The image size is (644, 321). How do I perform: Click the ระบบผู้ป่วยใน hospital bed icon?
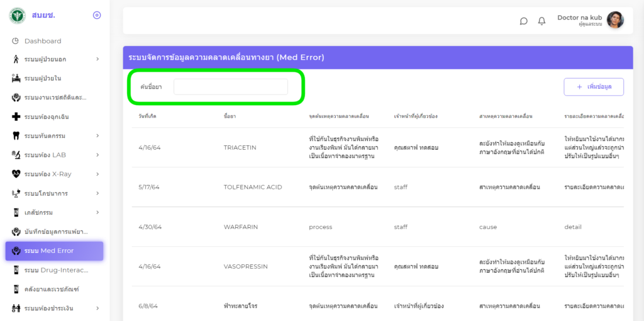point(16,79)
